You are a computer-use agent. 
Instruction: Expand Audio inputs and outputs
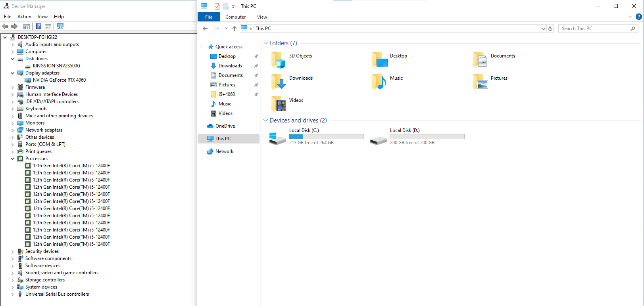(12, 44)
